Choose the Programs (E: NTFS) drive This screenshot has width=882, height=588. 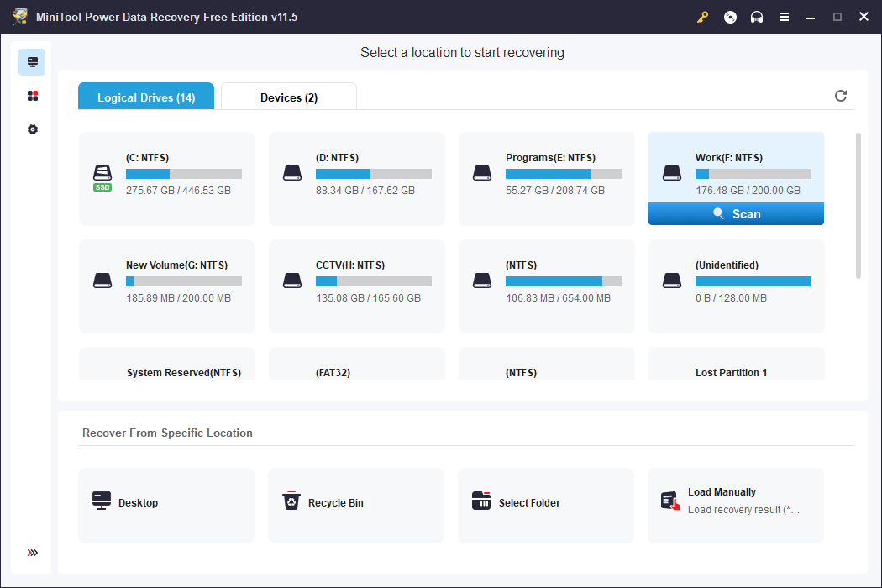547,178
